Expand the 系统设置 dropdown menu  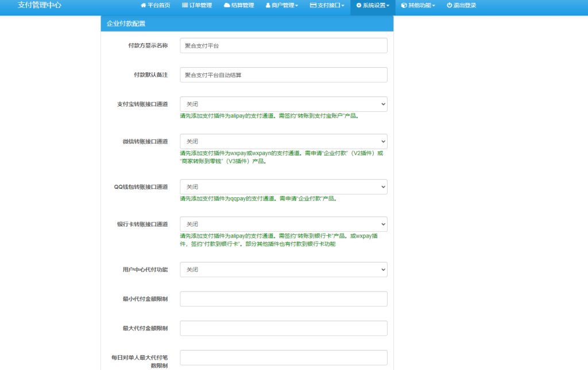point(373,5)
